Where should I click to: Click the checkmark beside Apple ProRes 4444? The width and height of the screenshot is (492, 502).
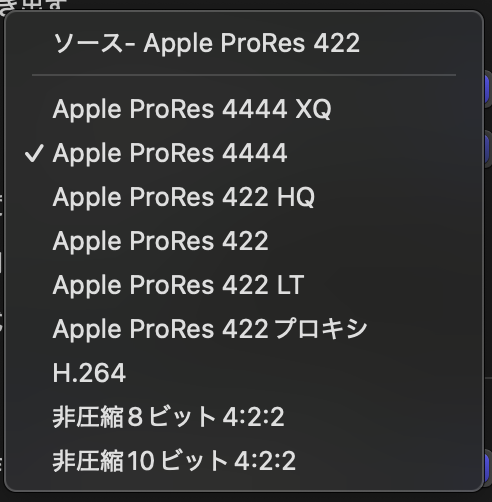pyautogui.click(x=34, y=153)
